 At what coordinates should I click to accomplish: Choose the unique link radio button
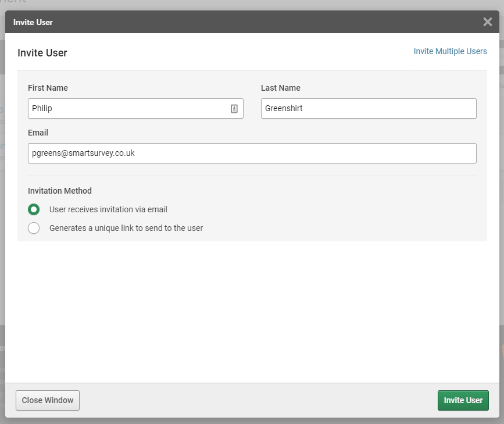pos(34,228)
